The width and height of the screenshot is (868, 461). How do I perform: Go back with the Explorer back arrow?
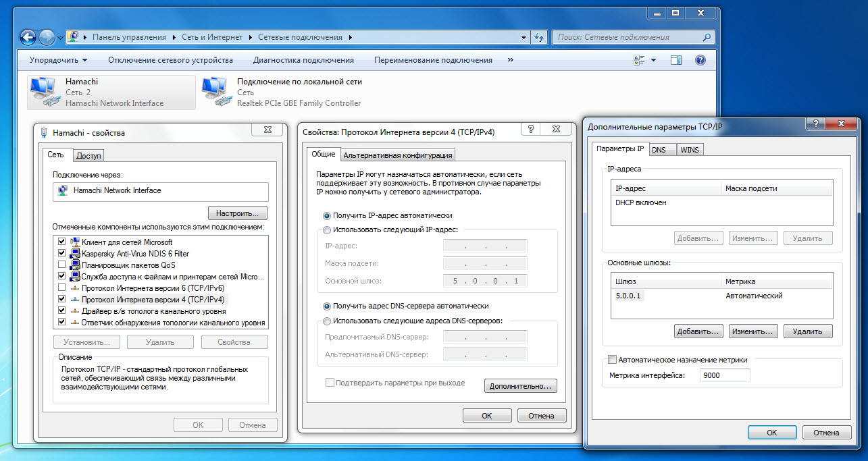pos(28,37)
